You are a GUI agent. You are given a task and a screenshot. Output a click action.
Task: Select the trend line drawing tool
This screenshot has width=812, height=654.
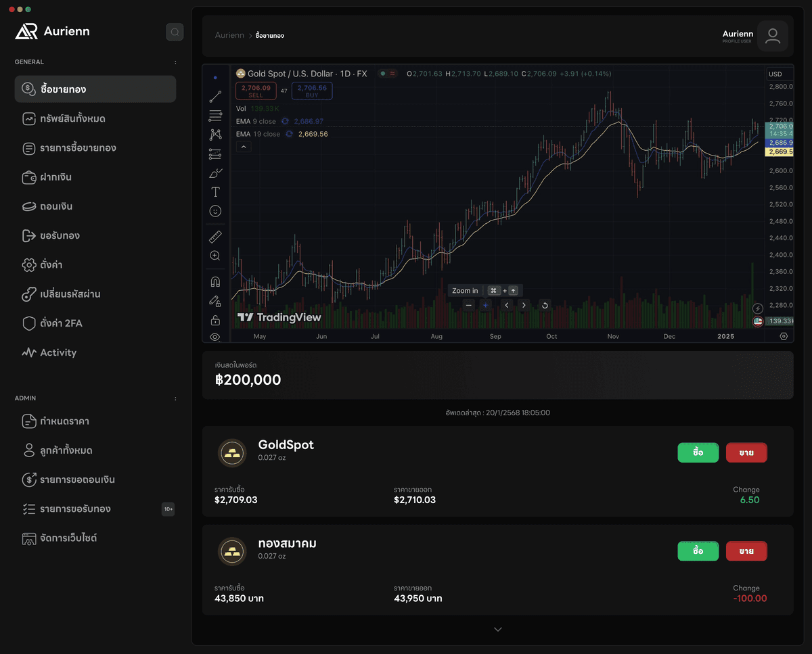215,97
